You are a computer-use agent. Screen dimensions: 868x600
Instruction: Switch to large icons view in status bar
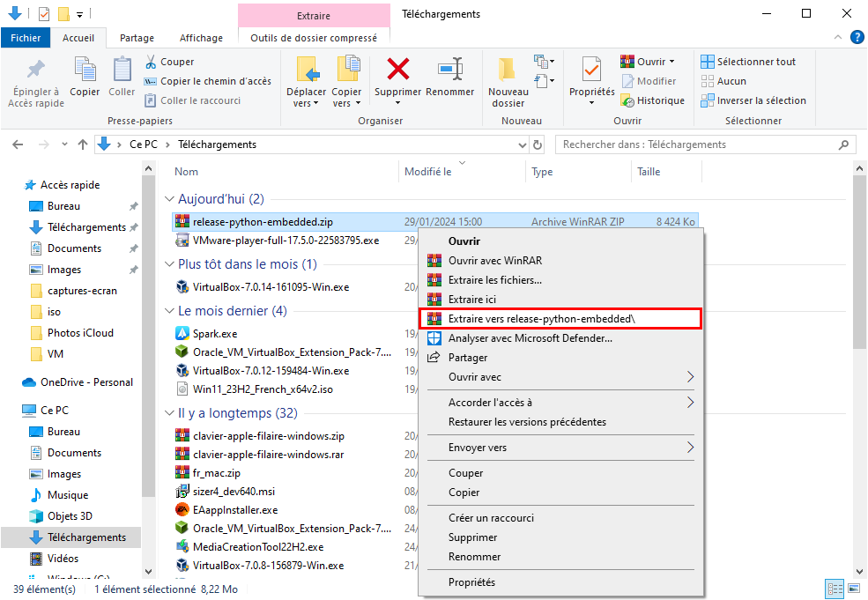(x=856, y=589)
